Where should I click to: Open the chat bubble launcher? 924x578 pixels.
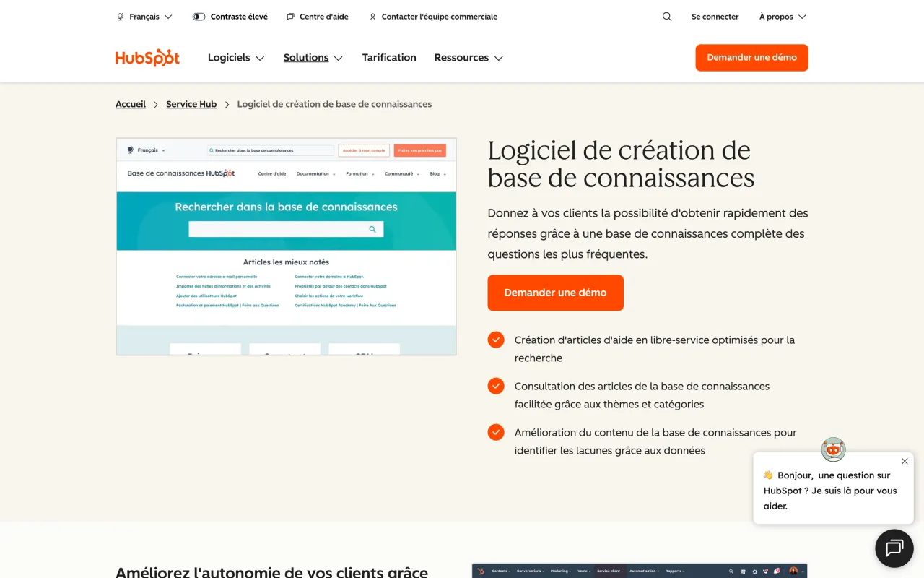click(x=894, y=548)
